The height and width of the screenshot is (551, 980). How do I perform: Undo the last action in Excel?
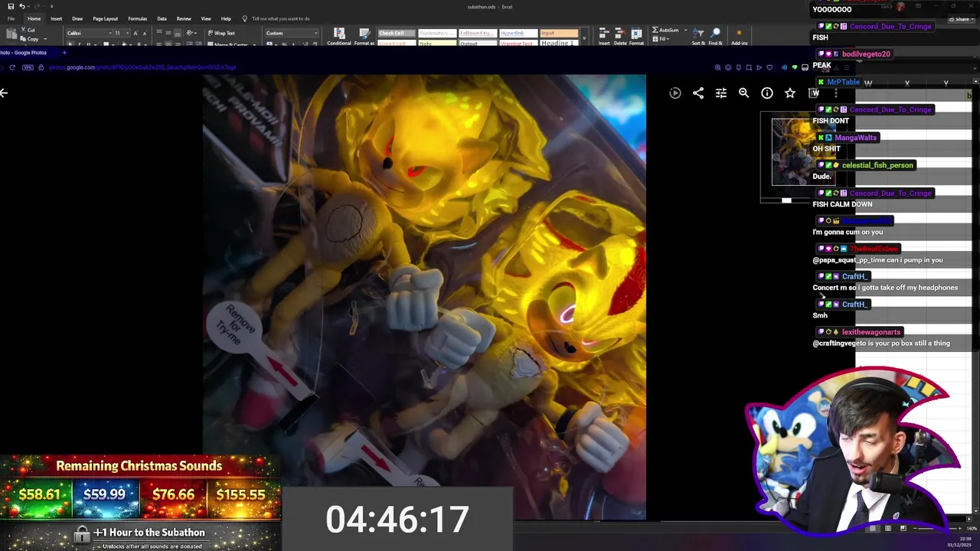coord(21,6)
